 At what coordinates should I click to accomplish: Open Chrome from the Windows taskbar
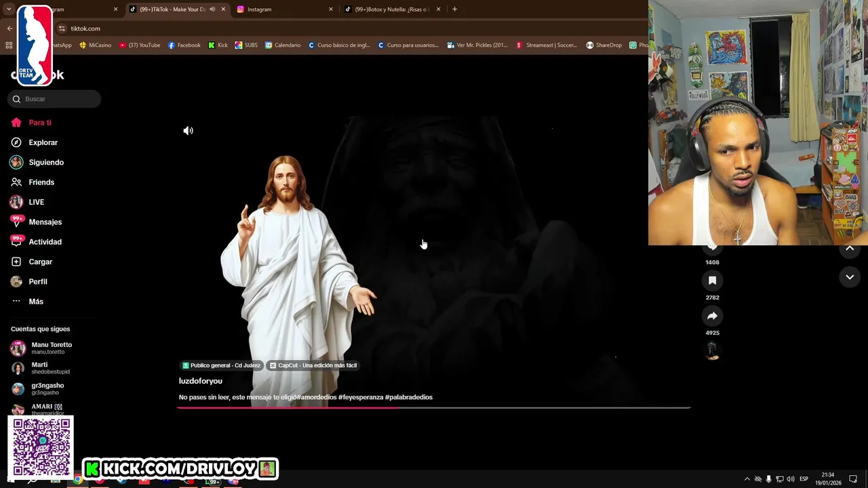click(x=78, y=479)
